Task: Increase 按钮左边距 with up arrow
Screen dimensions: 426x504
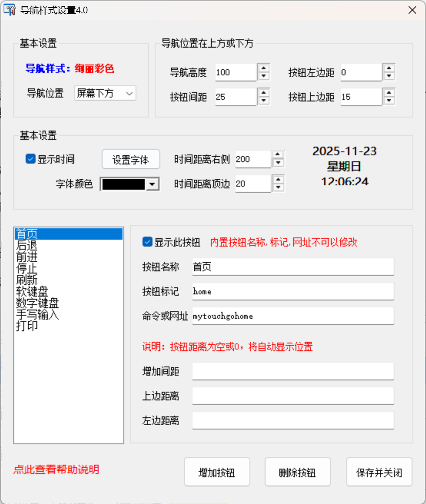Action: click(389, 68)
